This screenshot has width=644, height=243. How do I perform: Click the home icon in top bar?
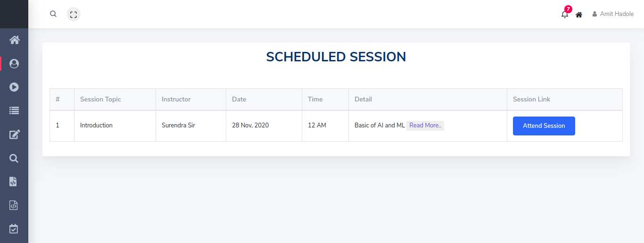pos(579,15)
